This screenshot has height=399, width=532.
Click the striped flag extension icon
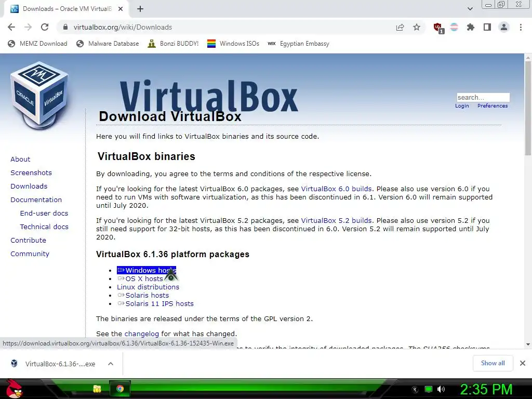click(454, 27)
